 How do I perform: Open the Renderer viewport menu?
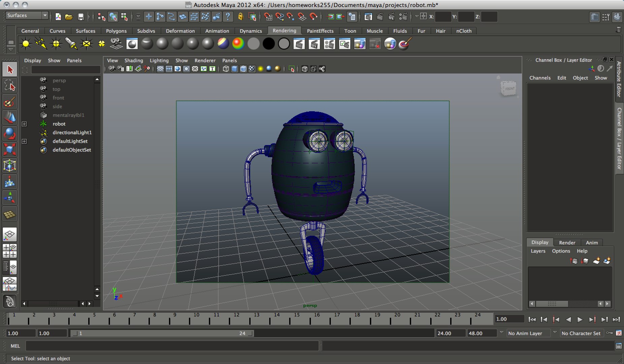tap(205, 60)
